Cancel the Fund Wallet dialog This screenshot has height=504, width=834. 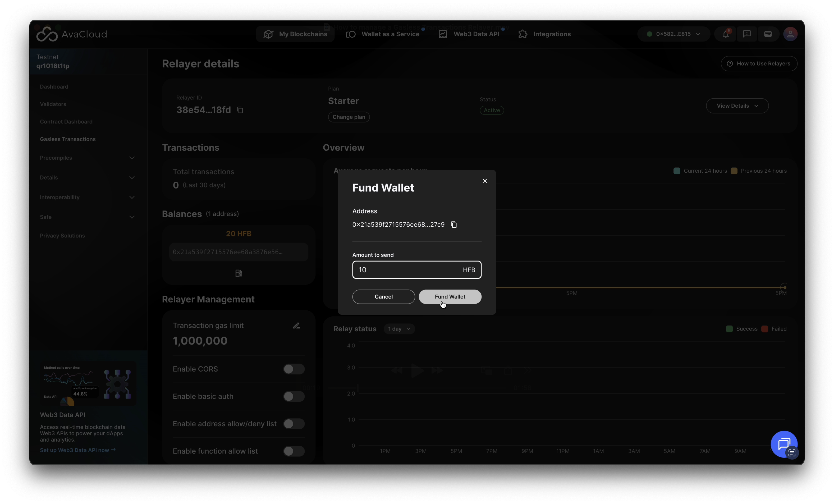pyautogui.click(x=383, y=297)
